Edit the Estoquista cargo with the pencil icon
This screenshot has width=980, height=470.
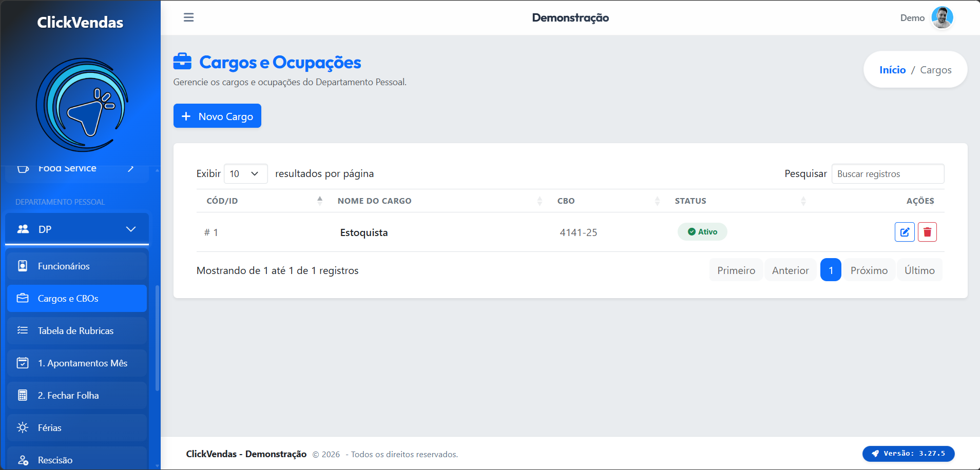[x=905, y=232]
